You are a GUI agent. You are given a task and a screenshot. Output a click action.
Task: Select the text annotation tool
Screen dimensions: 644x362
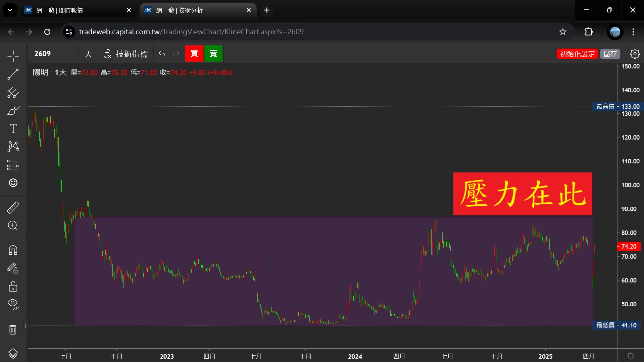(13, 128)
